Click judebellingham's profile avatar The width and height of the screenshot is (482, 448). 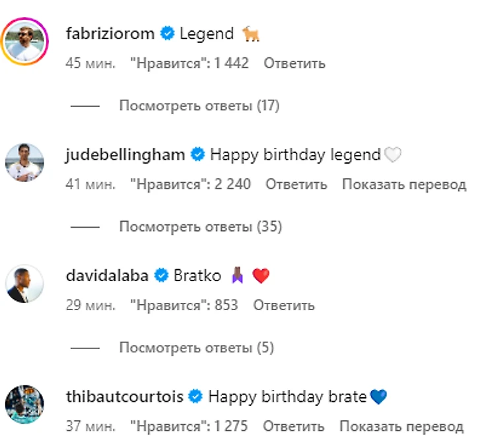click(x=24, y=162)
